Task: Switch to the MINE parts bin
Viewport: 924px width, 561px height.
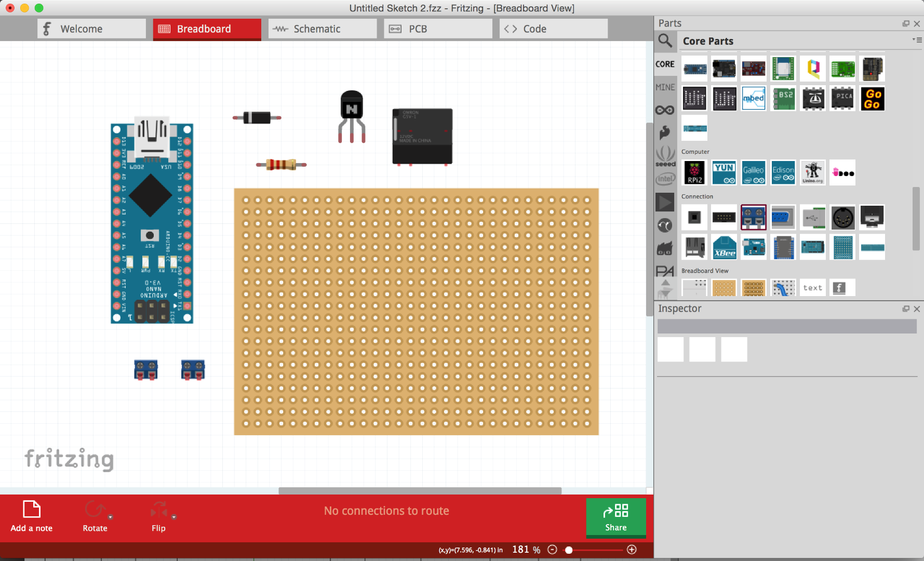Action: 665,87
